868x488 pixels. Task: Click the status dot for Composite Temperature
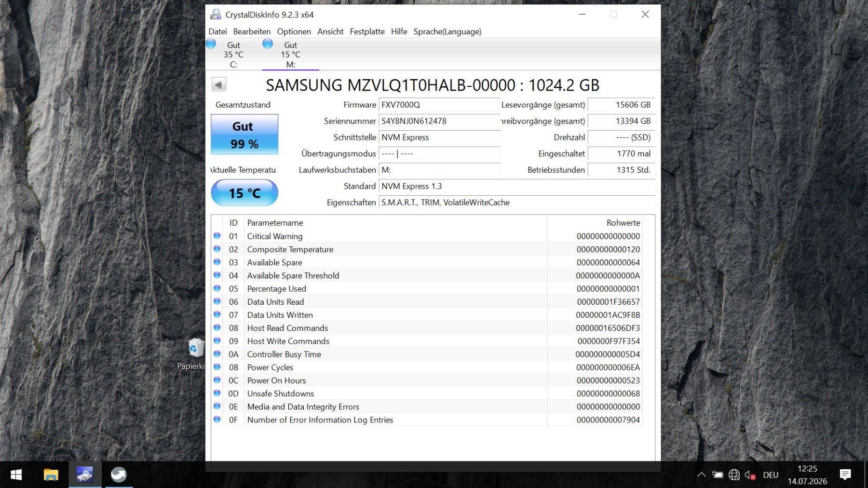tap(217, 249)
